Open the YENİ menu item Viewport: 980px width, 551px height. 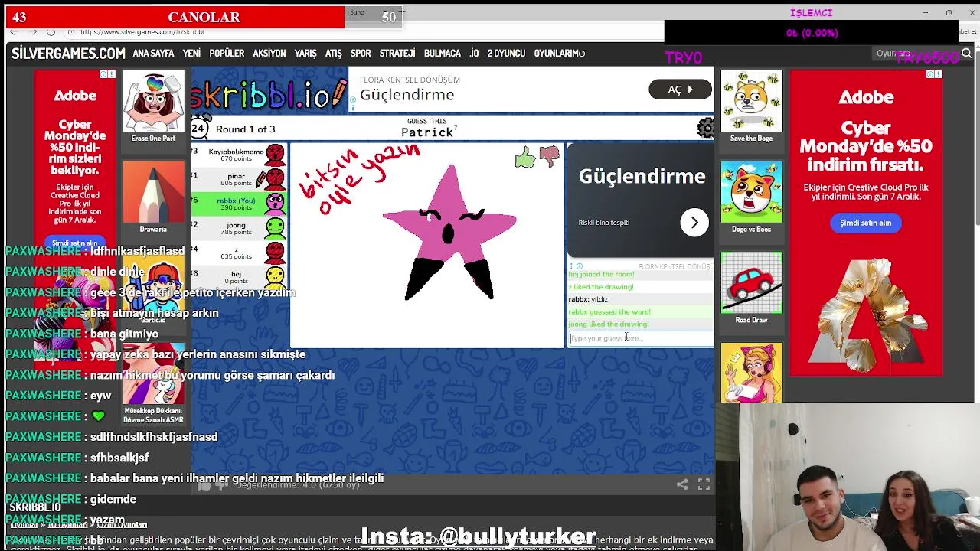point(191,54)
